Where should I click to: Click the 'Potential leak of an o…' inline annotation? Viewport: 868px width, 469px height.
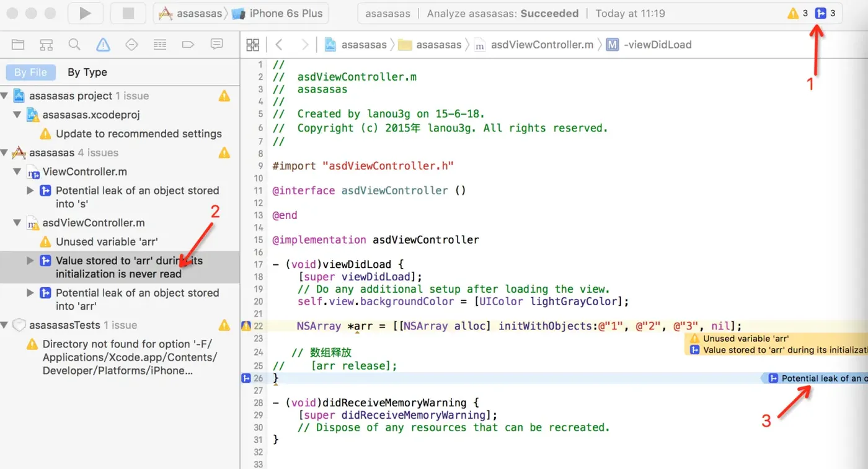tap(815, 378)
